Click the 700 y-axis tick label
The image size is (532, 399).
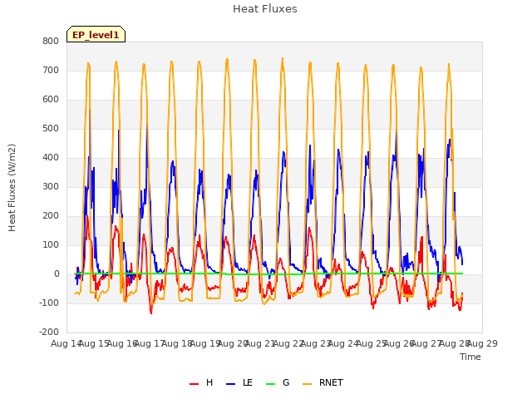(x=51, y=70)
